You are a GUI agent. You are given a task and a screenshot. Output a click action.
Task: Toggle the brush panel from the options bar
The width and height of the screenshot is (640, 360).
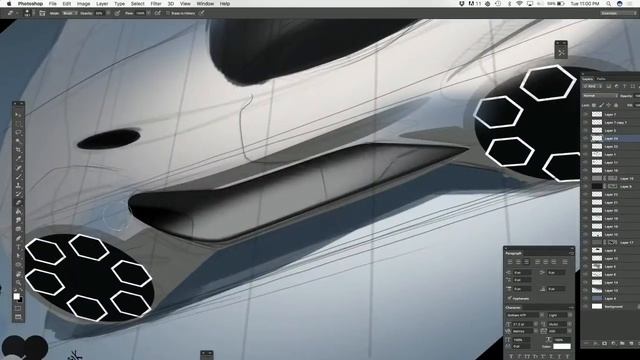click(x=42, y=13)
